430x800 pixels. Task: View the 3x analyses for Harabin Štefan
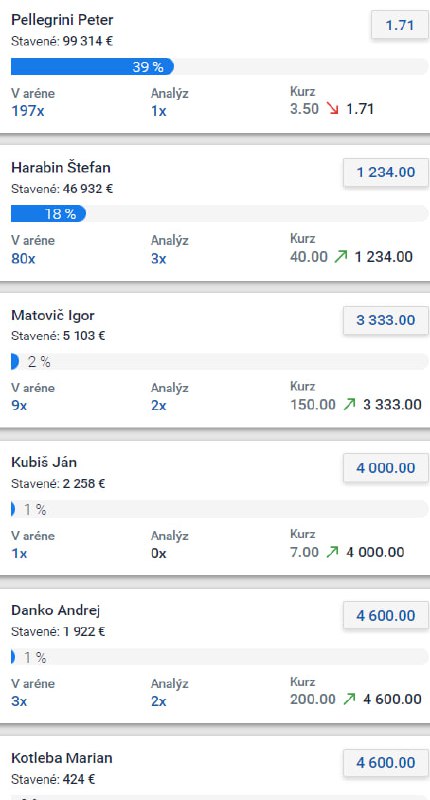pos(159,259)
